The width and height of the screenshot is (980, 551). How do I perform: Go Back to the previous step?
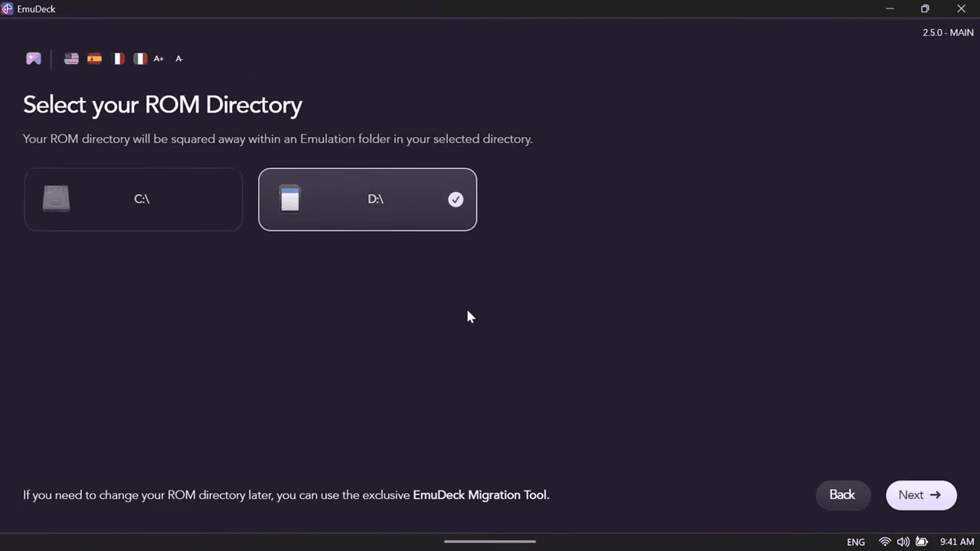coord(842,494)
